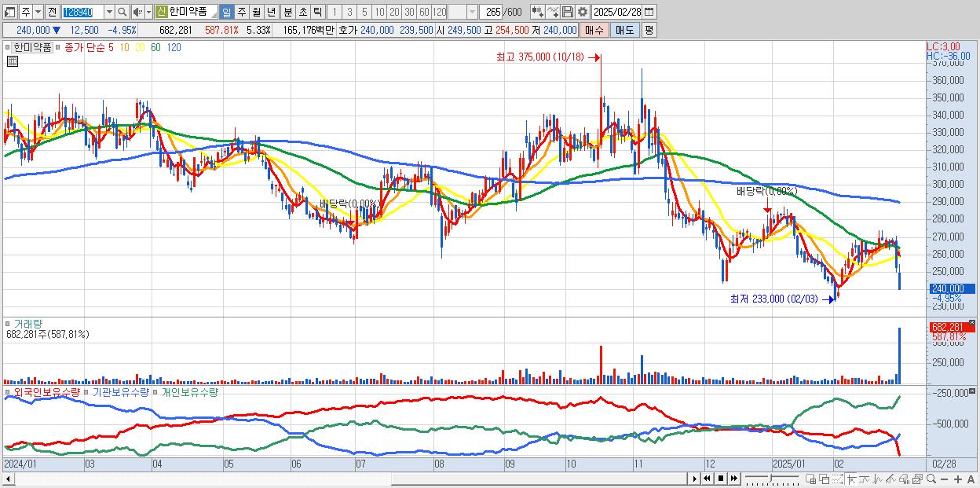980x488 pixels.
Task: Click the zoom magnifier icon in bottom toolbar
Action: click(x=931, y=479)
